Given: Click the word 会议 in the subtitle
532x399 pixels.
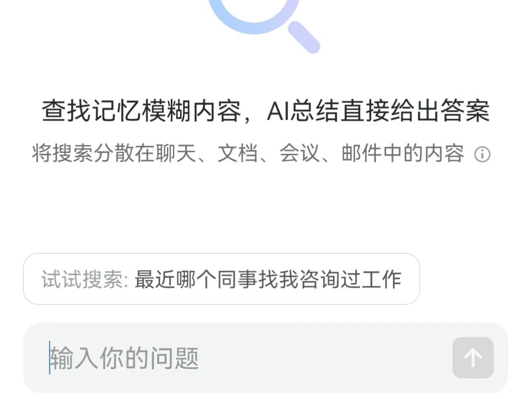Looking at the screenshot, I should click(299, 153).
